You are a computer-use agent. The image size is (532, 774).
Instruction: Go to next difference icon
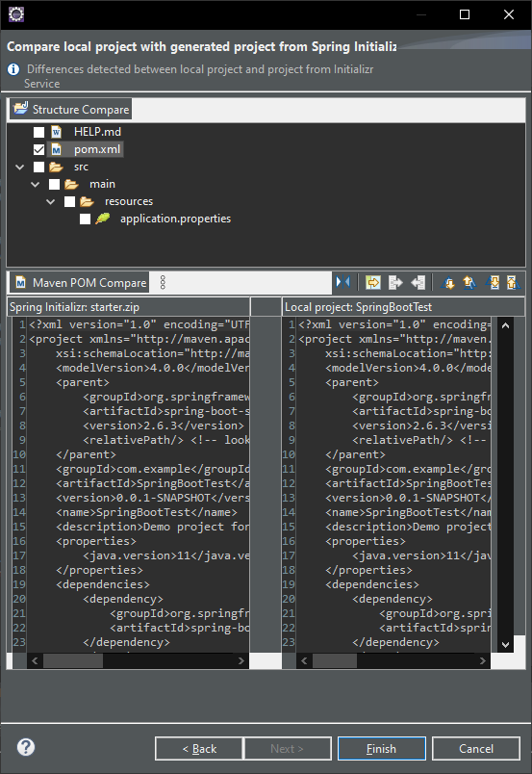tap(448, 282)
